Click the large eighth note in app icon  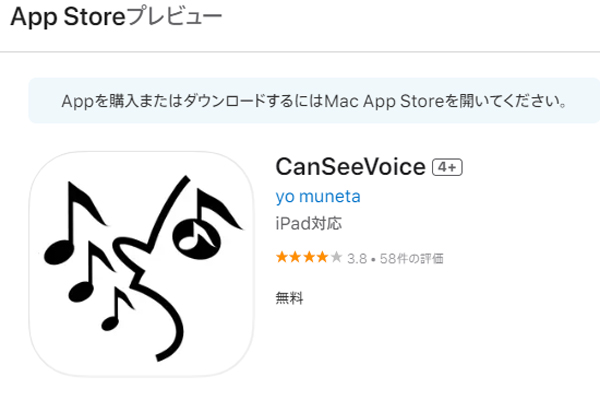pyautogui.click(x=75, y=223)
